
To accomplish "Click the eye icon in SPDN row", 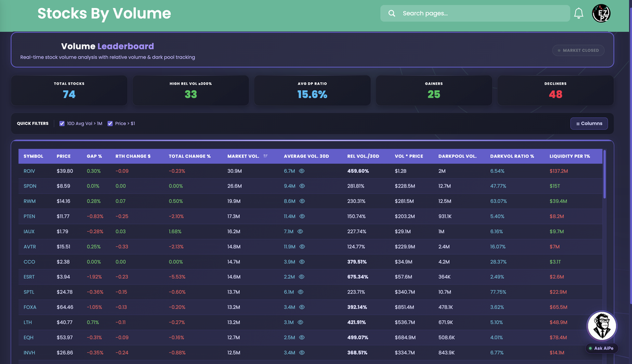I will (x=302, y=186).
